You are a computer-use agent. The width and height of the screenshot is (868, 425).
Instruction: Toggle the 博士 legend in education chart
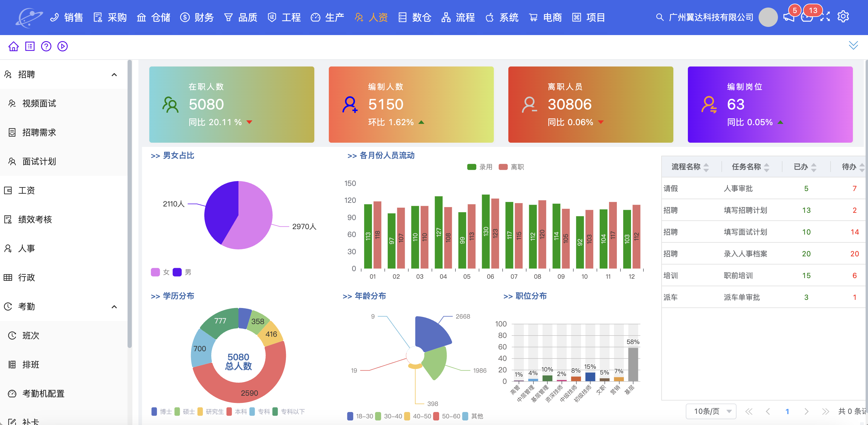(162, 411)
